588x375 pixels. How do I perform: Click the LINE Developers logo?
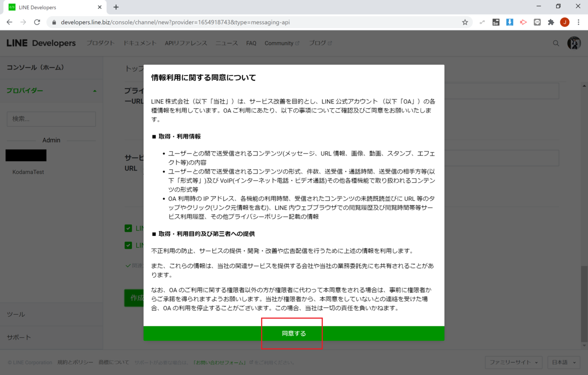pyautogui.click(x=40, y=43)
